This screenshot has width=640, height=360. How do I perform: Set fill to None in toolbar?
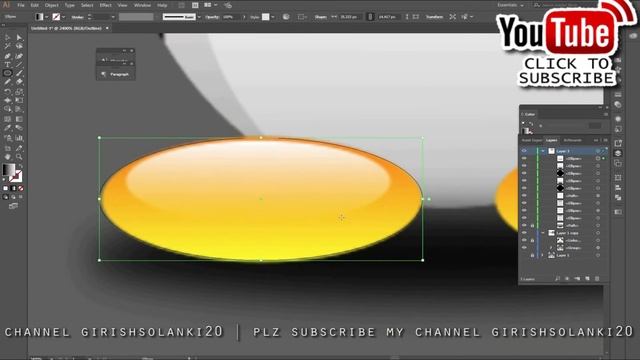20,188
